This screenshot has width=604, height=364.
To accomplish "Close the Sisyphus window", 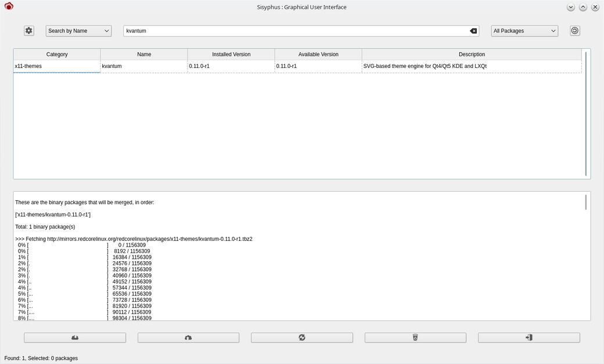I will tap(595, 8).
